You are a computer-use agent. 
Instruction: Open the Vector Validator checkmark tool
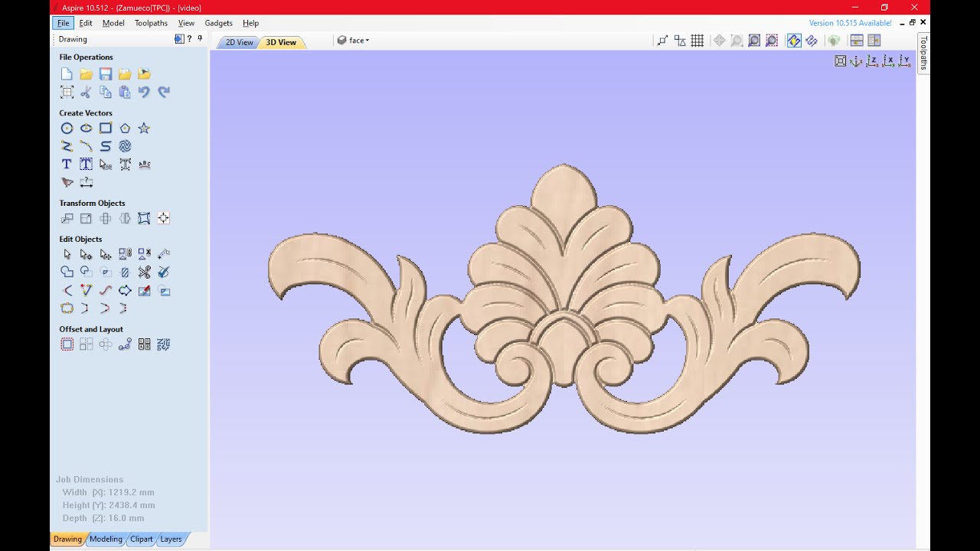pos(163,272)
